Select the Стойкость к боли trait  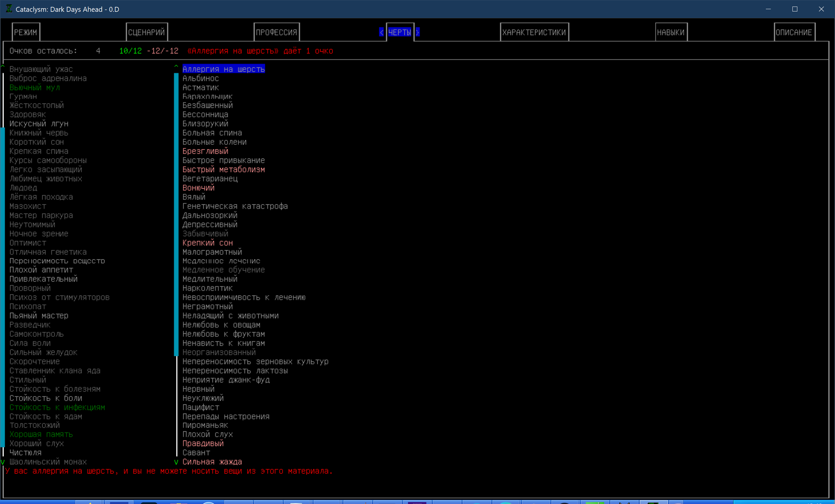tap(46, 398)
